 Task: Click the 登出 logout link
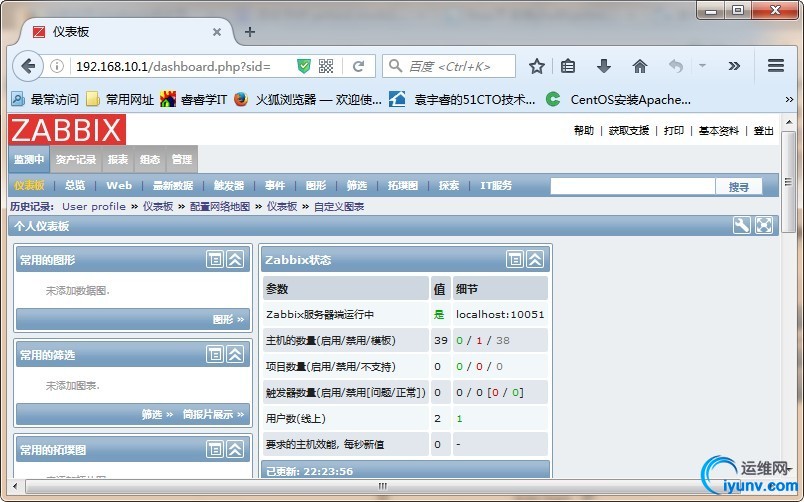coord(763,131)
